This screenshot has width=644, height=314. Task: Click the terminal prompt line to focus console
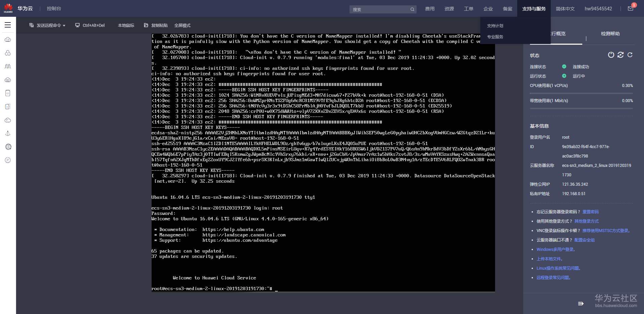click(x=215, y=289)
